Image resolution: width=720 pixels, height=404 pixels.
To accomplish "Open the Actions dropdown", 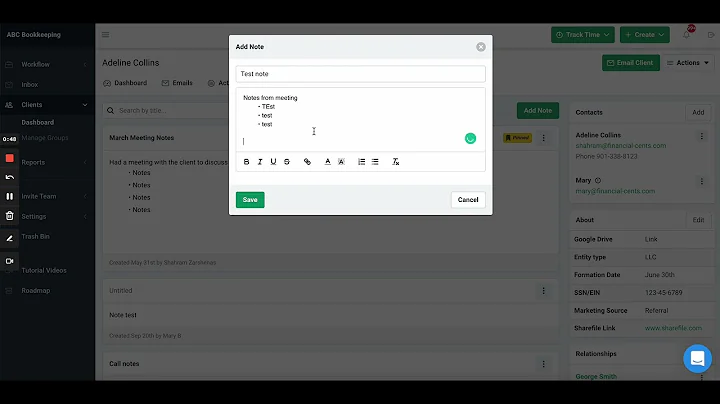I will (688, 63).
